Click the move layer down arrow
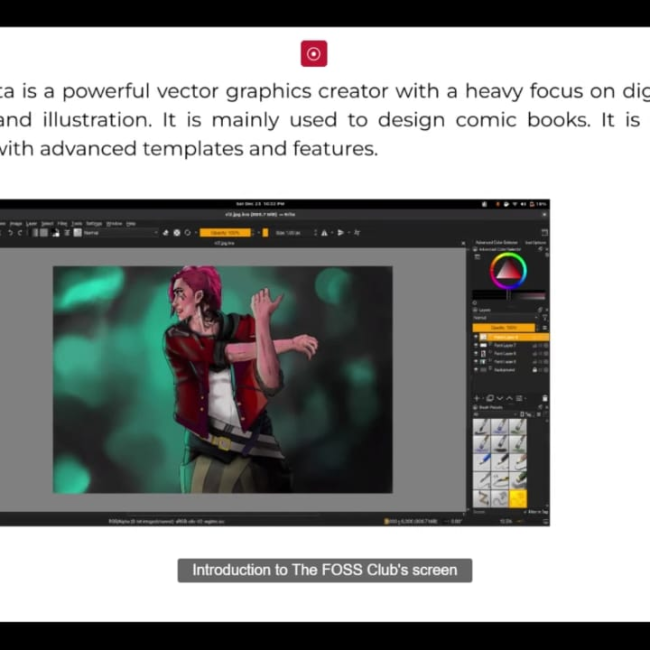The image size is (650, 650). 500,398
